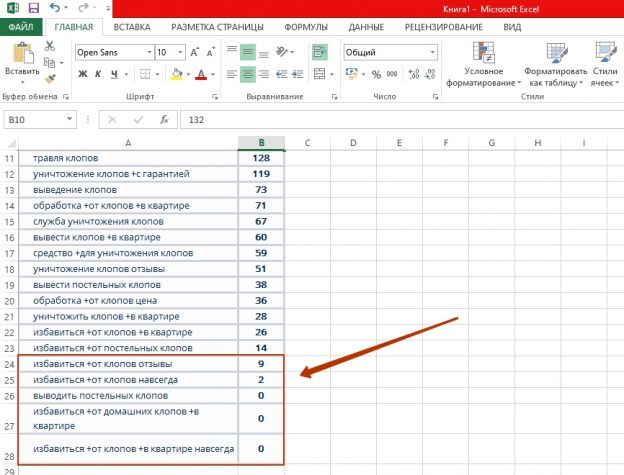624x475 pixels.
Task: Select the Select All corner triangle
Action: point(10,143)
